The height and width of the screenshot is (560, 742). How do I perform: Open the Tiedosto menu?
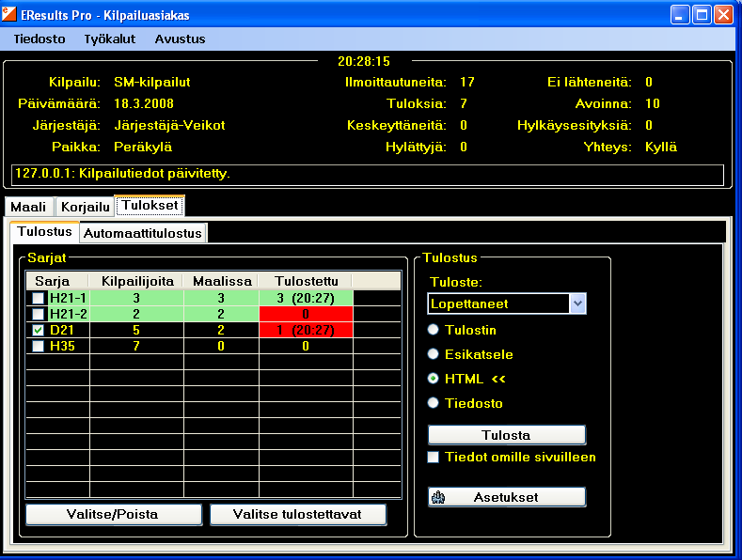point(39,39)
